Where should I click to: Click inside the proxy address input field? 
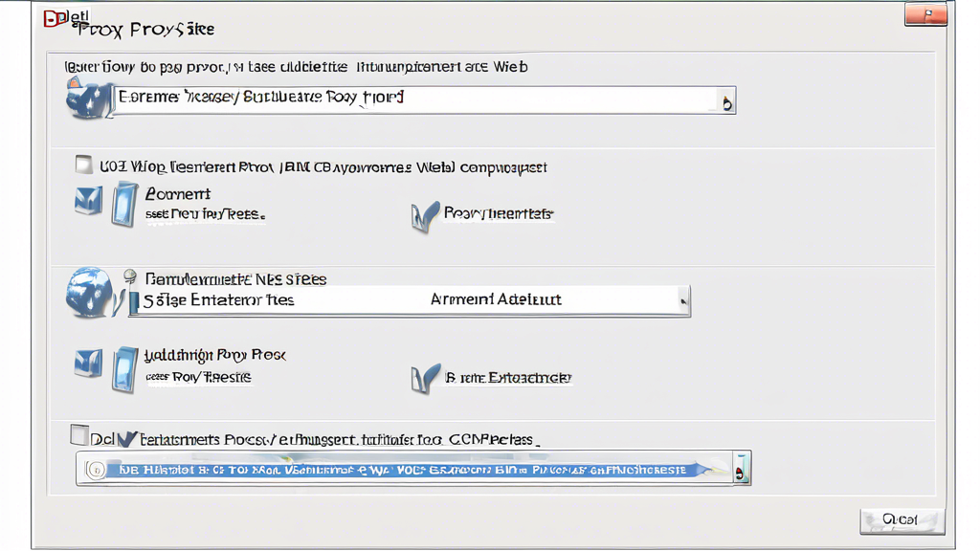402,99
